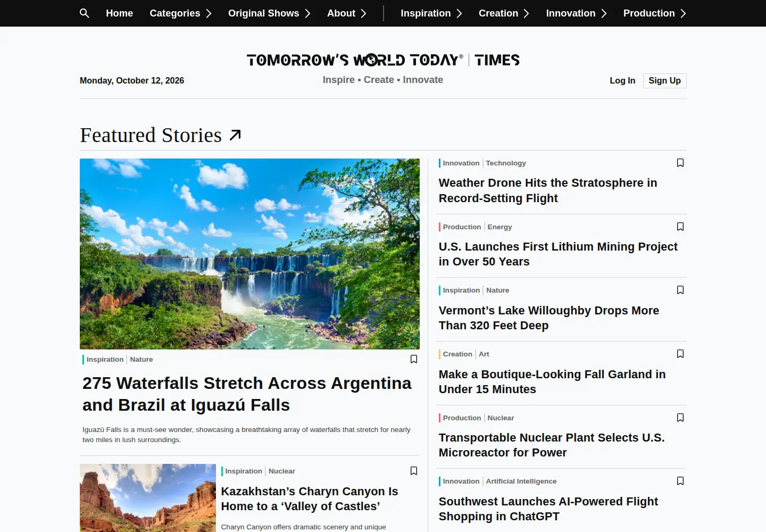Click Production tag on Lithium Mining story
Viewport: 766px width, 532px height.
click(x=462, y=227)
